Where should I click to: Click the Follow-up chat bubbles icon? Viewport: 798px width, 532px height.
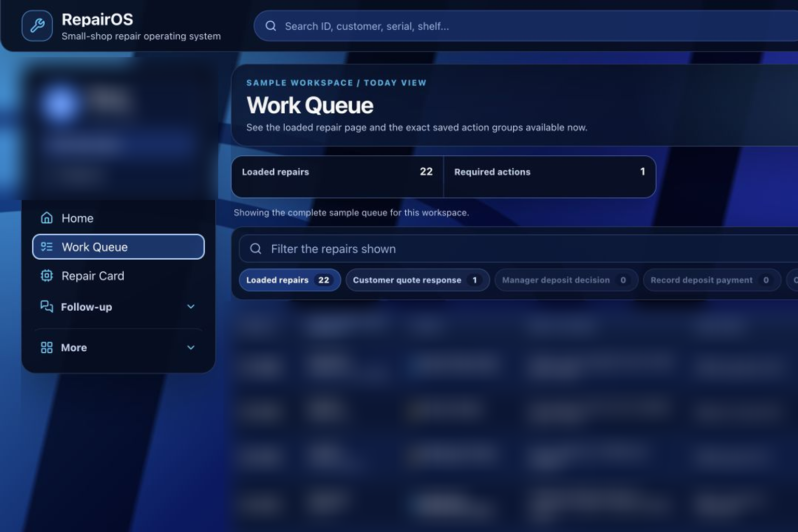click(47, 307)
